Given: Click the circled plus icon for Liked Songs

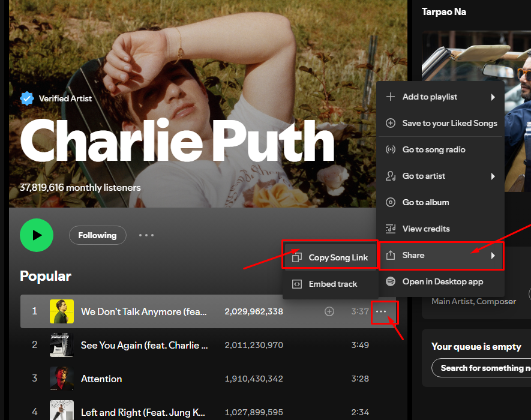Looking at the screenshot, I should click(x=391, y=123).
